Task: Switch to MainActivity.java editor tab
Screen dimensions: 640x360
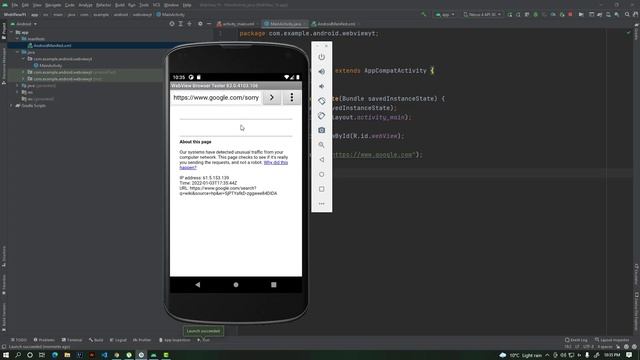Action: pos(285,24)
